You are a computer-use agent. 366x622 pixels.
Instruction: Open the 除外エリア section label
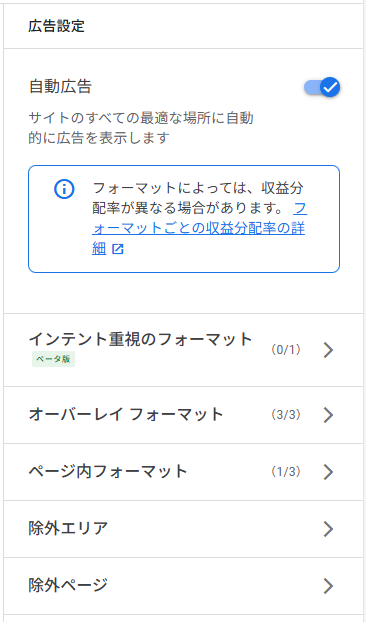68,529
